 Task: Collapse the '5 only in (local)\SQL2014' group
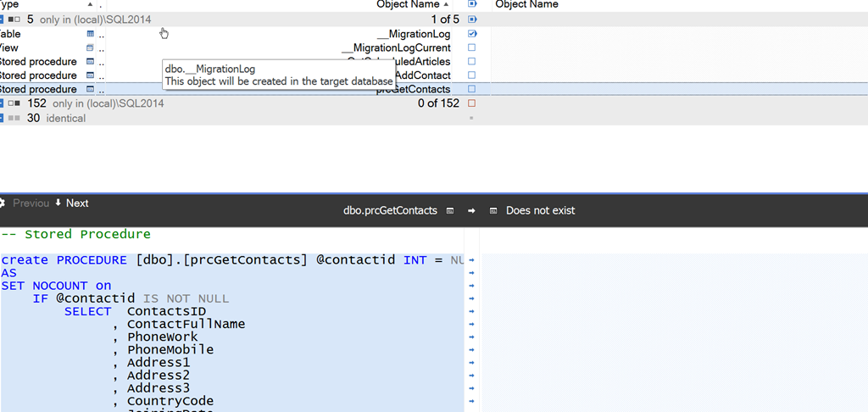point(3,19)
